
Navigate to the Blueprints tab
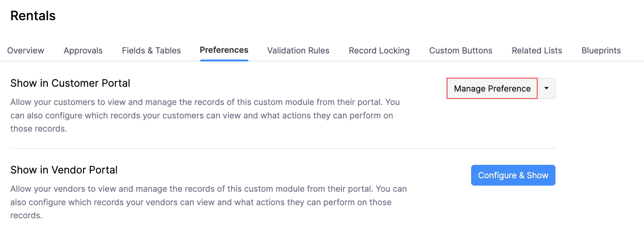pyautogui.click(x=601, y=50)
